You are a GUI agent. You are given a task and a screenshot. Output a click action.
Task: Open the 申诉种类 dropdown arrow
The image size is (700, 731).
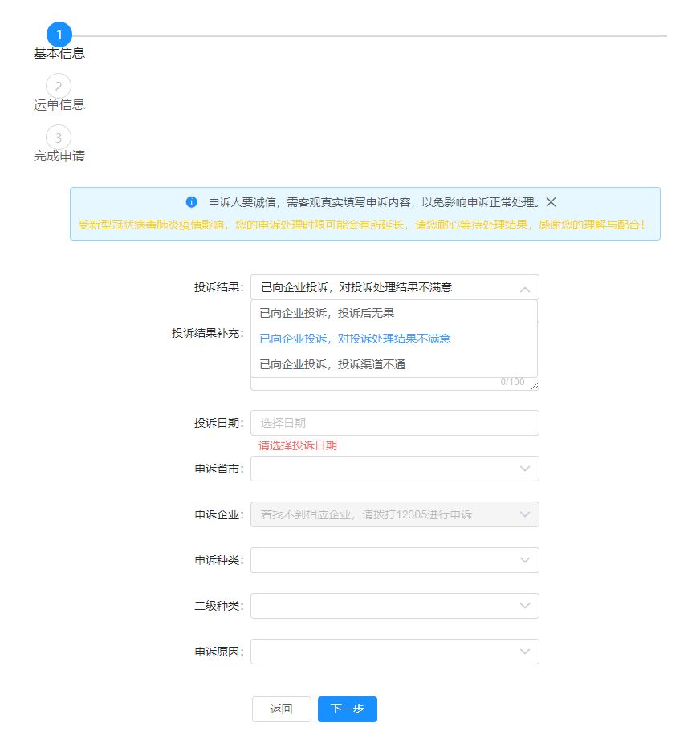526,559
